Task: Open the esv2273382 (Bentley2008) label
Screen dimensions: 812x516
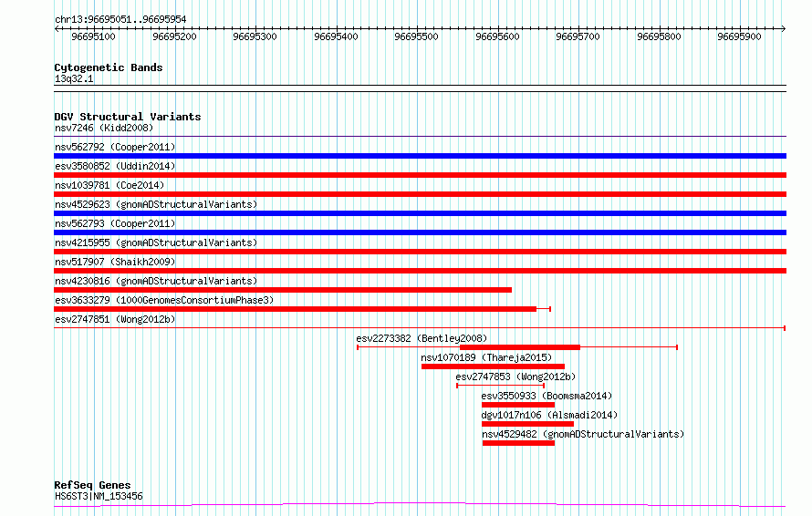Action: tap(422, 338)
